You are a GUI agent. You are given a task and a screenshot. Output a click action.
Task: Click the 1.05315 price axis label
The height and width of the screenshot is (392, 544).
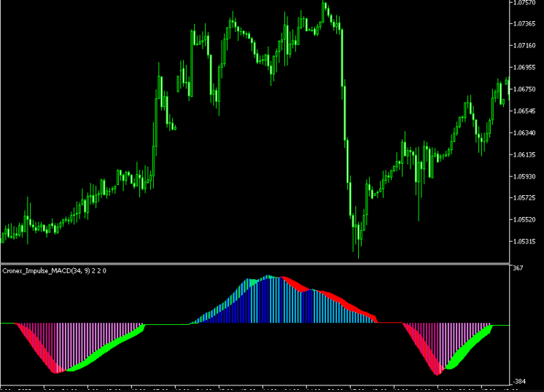(x=524, y=242)
